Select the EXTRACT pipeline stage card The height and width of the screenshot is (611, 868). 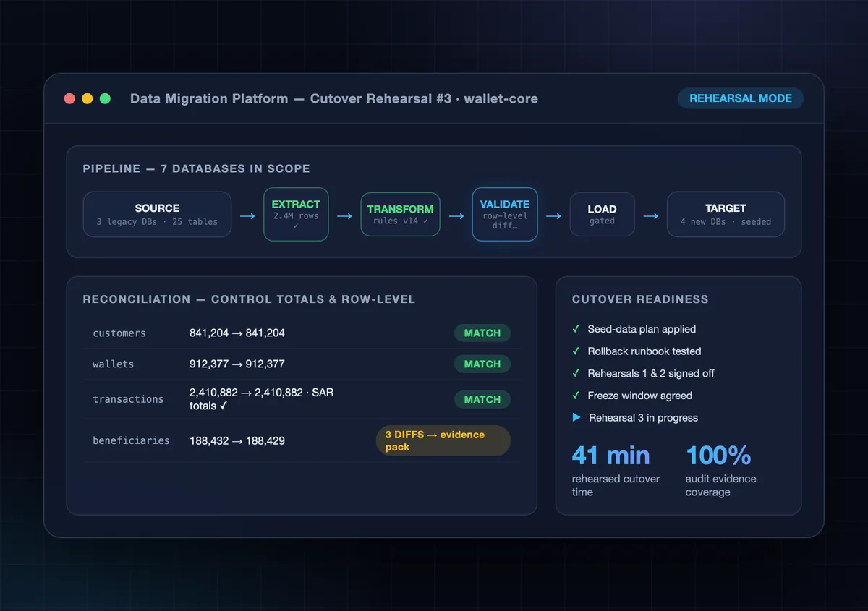tap(296, 214)
